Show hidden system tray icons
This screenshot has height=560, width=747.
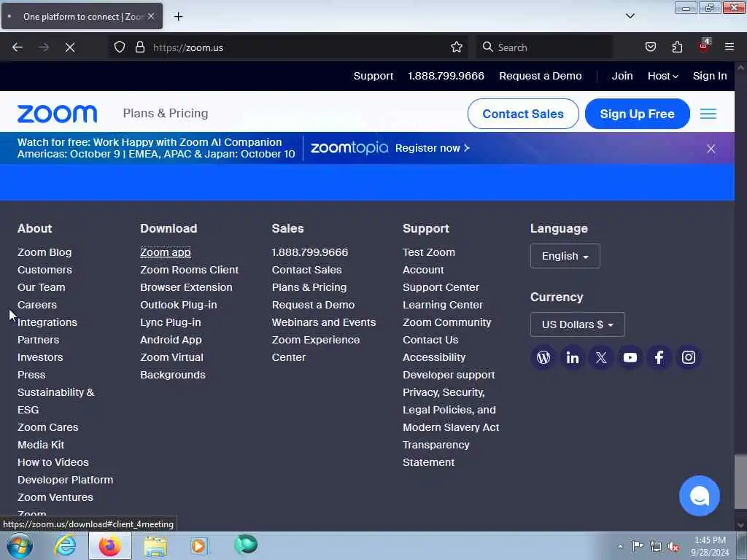[x=620, y=546]
